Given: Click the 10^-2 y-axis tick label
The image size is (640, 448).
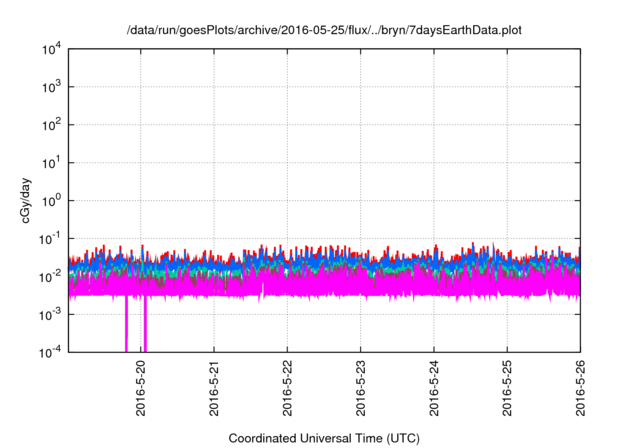Looking at the screenshot, I should (x=50, y=277).
